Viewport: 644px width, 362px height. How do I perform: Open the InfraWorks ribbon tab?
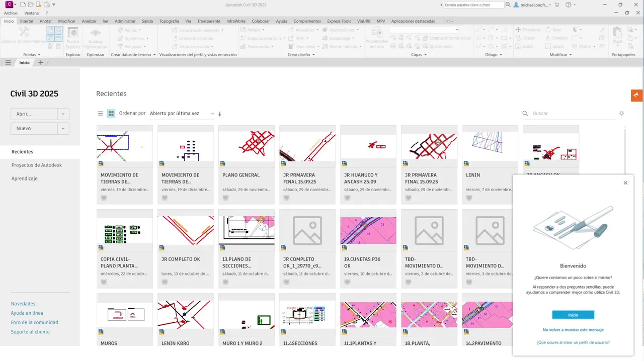pyautogui.click(x=236, y=21)
